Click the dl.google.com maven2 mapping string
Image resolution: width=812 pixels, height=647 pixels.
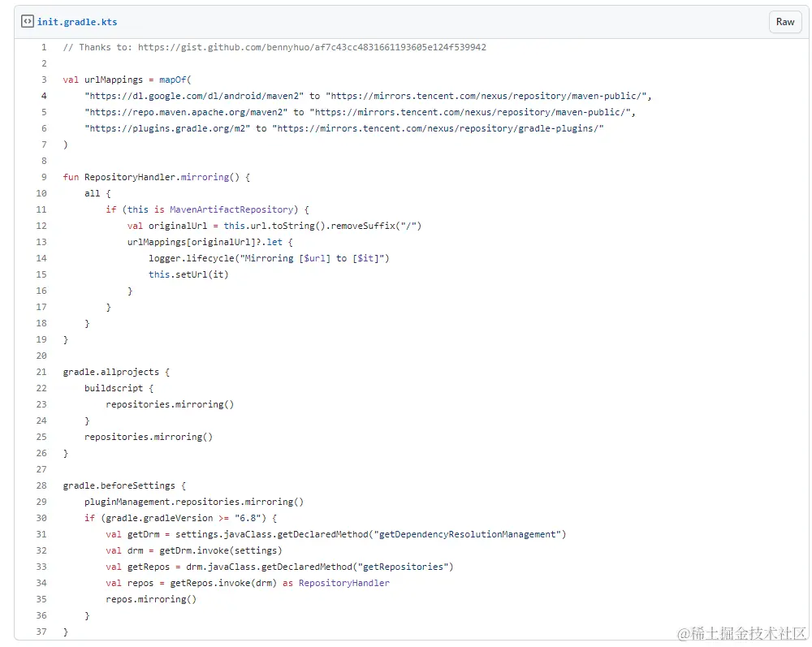point(194,96)
